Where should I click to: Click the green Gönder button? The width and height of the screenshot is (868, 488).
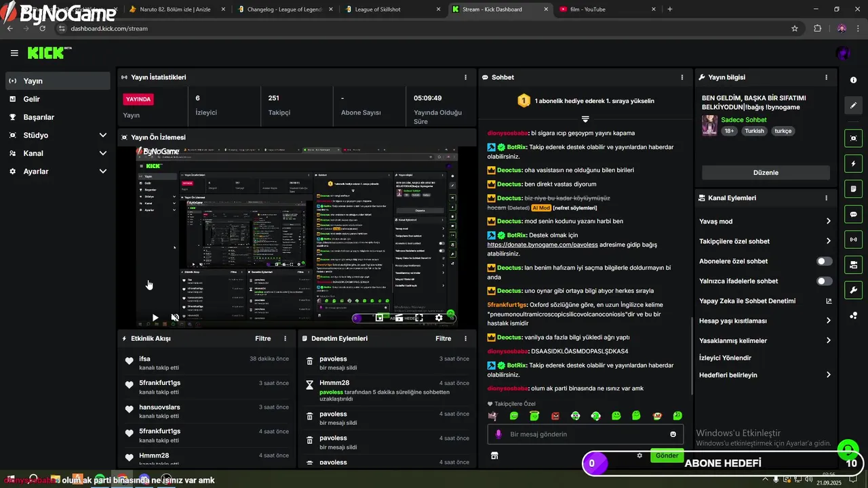666,455
